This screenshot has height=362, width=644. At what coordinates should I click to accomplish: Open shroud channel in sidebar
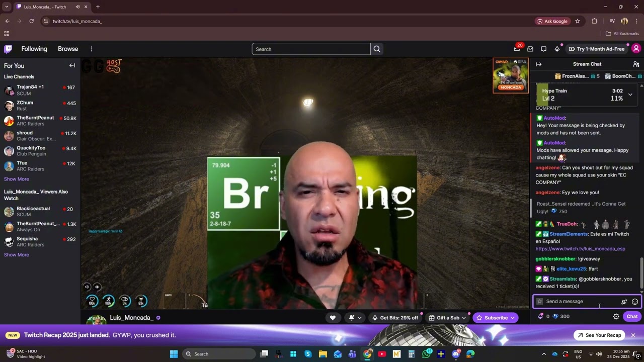coord(40,136)
